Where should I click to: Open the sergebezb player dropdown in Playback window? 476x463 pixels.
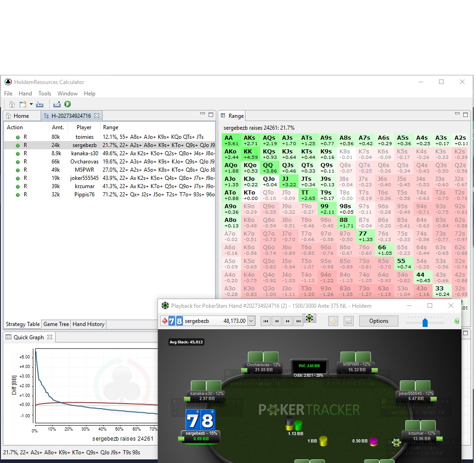[x=251, y=321]
